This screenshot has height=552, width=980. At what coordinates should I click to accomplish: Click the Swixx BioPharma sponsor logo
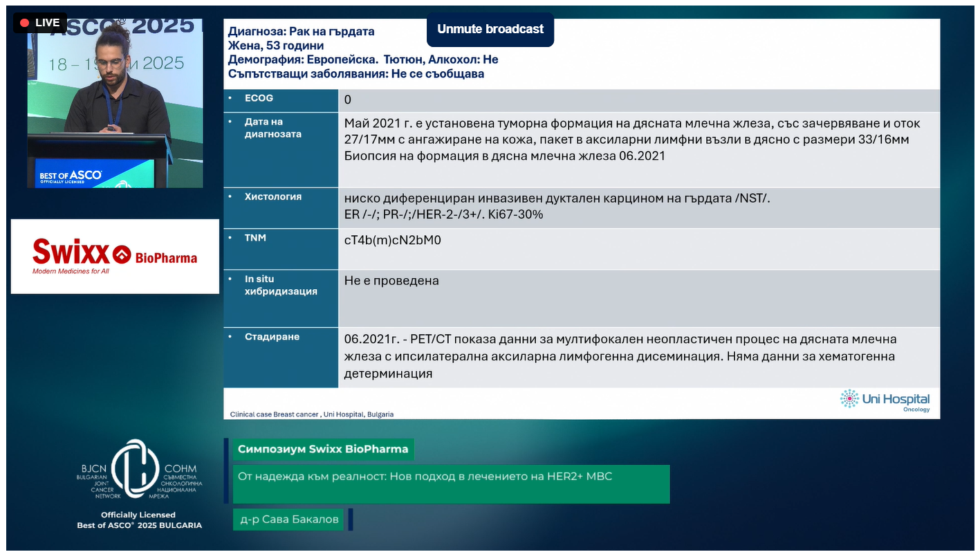(115, 256)
